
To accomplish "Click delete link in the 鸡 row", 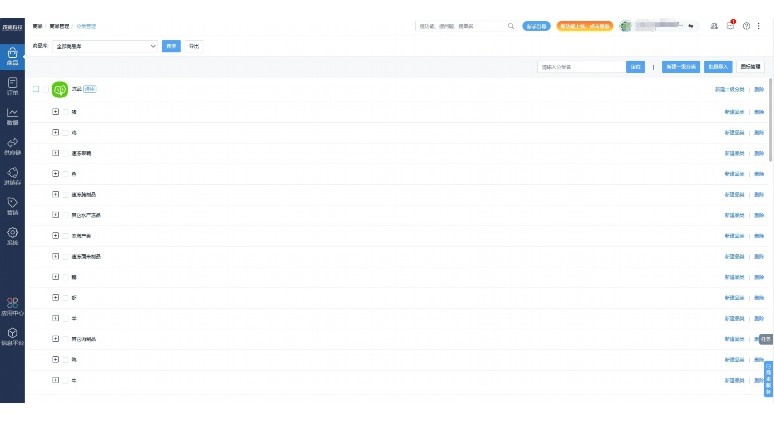I will click(x=759, y=133).
